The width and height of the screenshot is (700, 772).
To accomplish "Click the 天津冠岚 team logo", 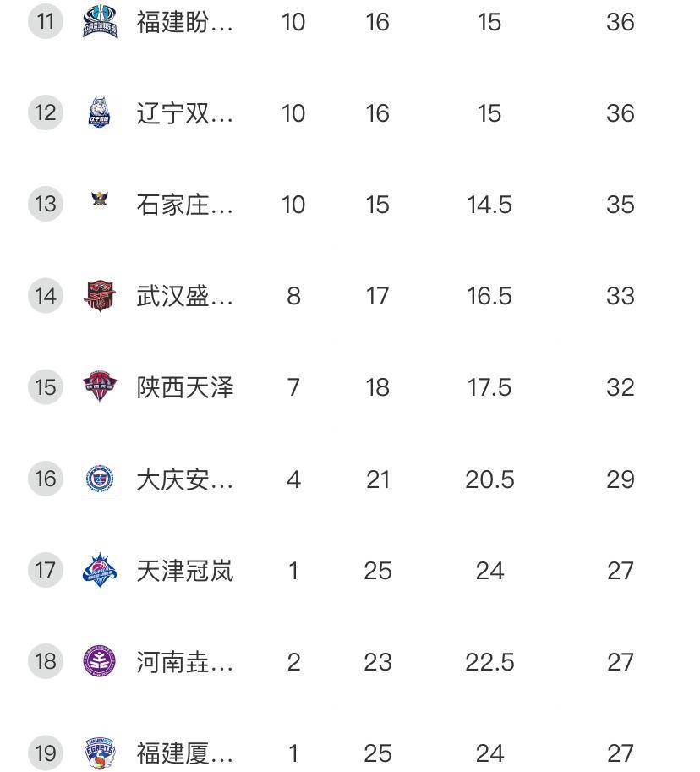I will coord(100,571).
